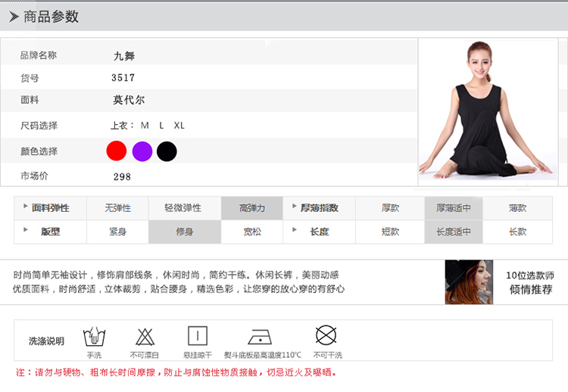Screen dimensions: 568x392
Task: Click the iron temperature 110℃ icon
Action: (x=262, y=336)
